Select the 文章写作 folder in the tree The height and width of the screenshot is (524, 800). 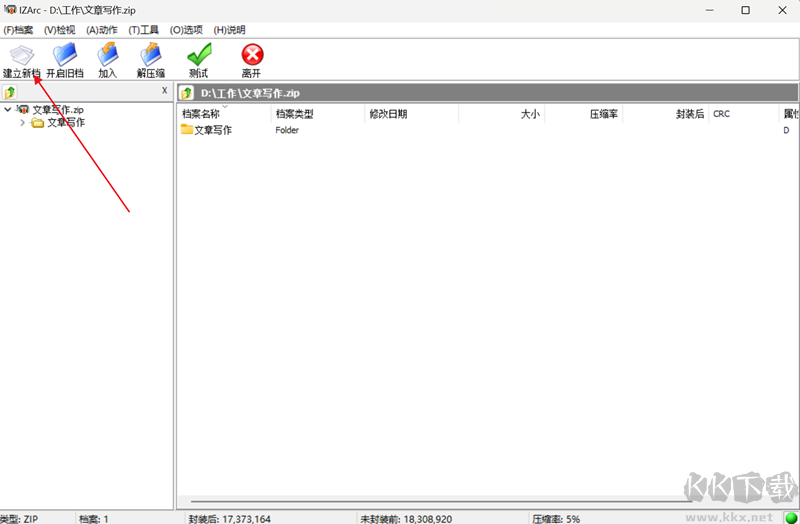click(65, 122)
